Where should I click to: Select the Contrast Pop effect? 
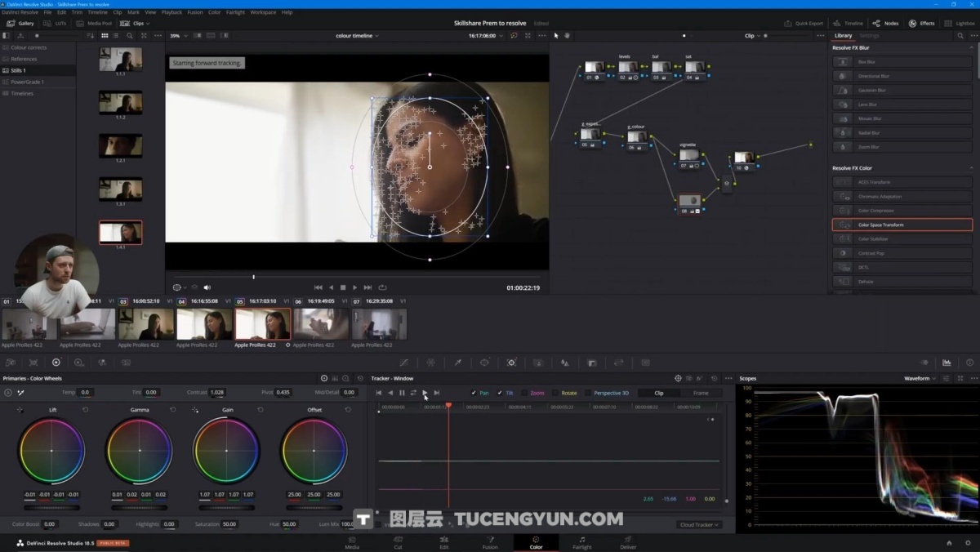point(902,253)
